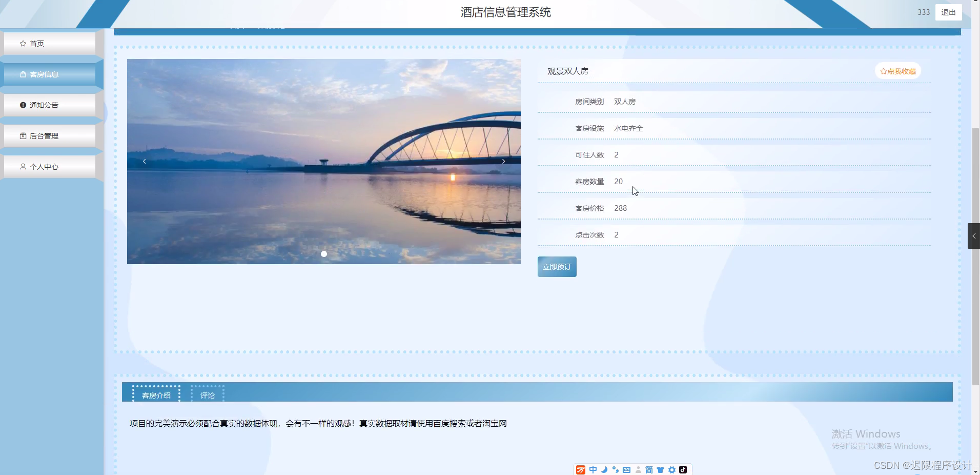Image resolution: width=980 pixels, height=475 pixels.
Task: Click the room count value 20
Action: tap(618, 182)
